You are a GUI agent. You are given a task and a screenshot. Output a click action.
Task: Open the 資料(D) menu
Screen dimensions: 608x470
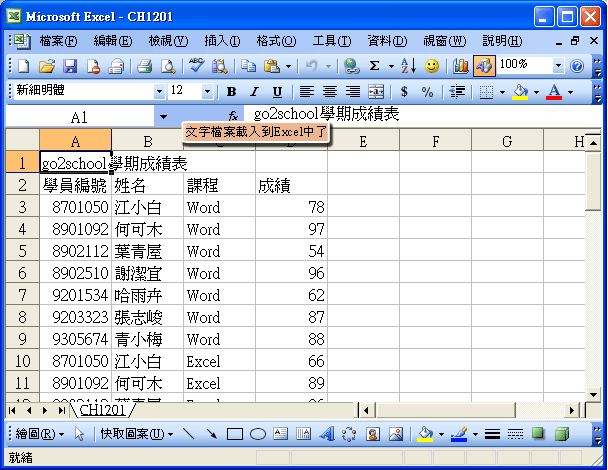(x=387, y=41)
